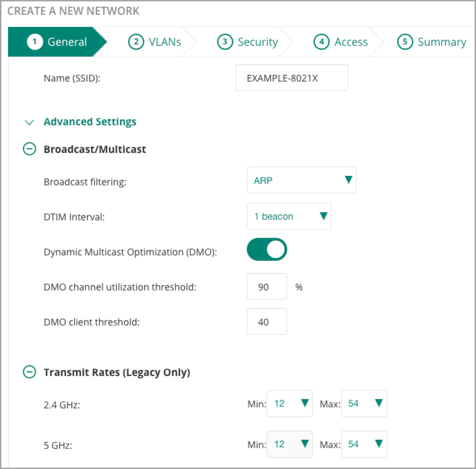Viewport: 476px width, 469px height.
Task: Edit the DMO client threshold field
Action: [267, 321]
